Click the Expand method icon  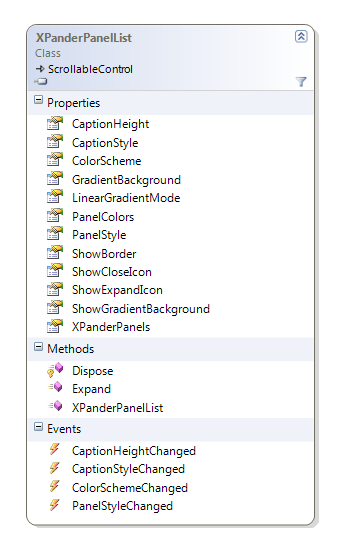pyautogui.click(x=55, y=388)
